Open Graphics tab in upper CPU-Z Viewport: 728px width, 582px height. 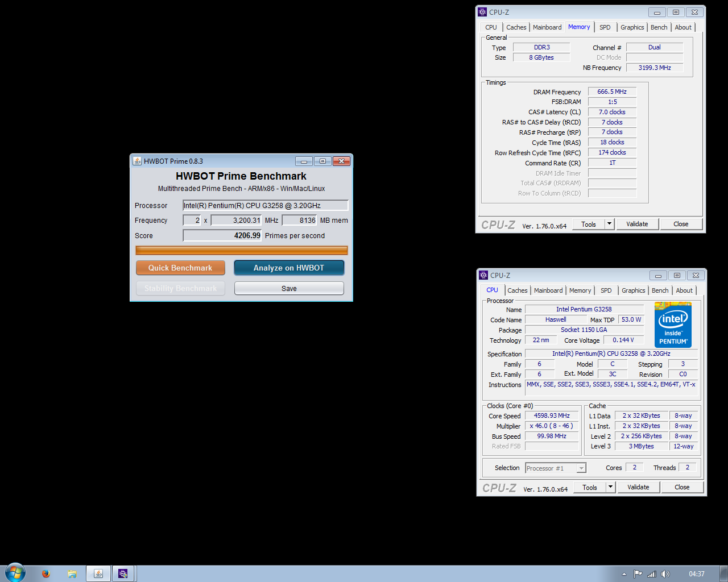coord(632,27)
